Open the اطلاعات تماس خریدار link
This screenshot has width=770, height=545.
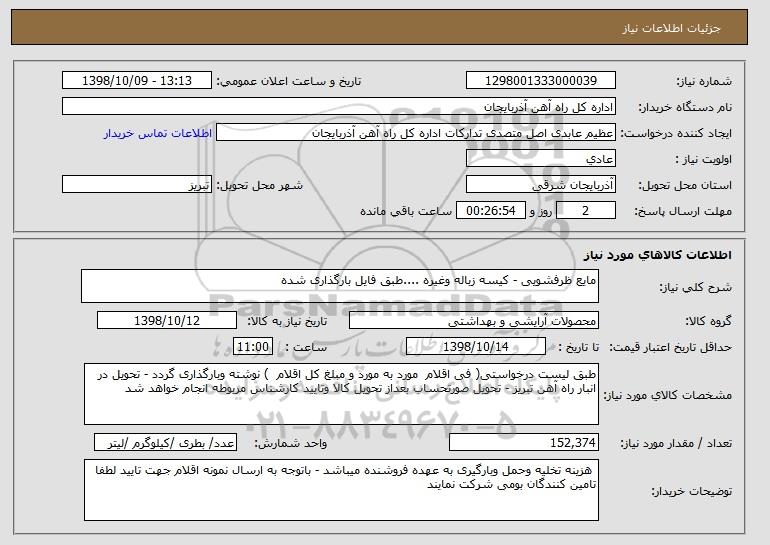[x=158, y=133]
